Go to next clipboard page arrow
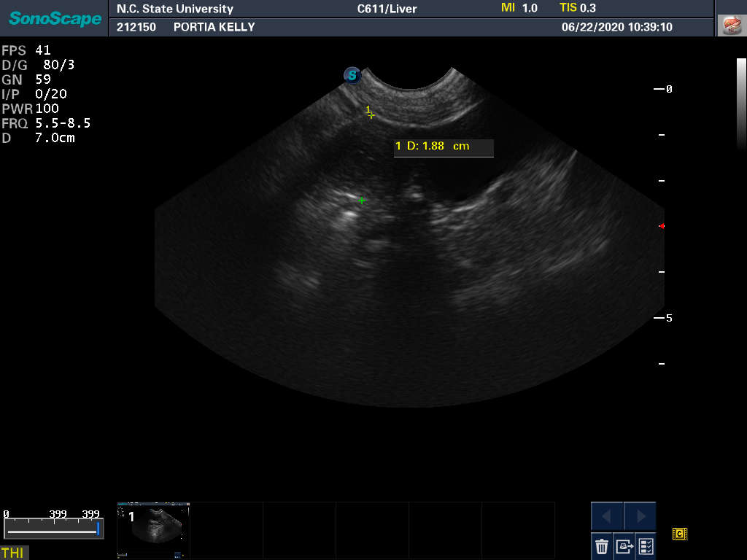Image resolution: width=747 pixels, height=560 pixels. pos(640,516)
